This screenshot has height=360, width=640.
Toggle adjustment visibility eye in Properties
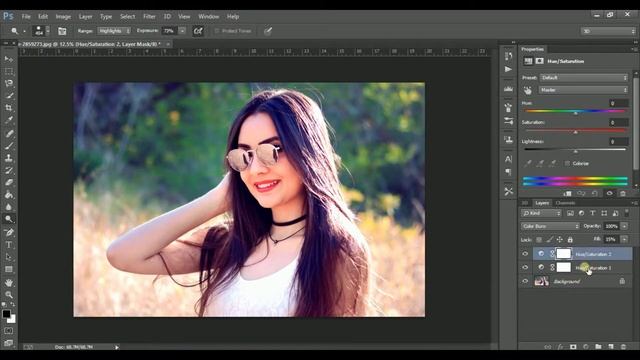click(x=609, y=193)
